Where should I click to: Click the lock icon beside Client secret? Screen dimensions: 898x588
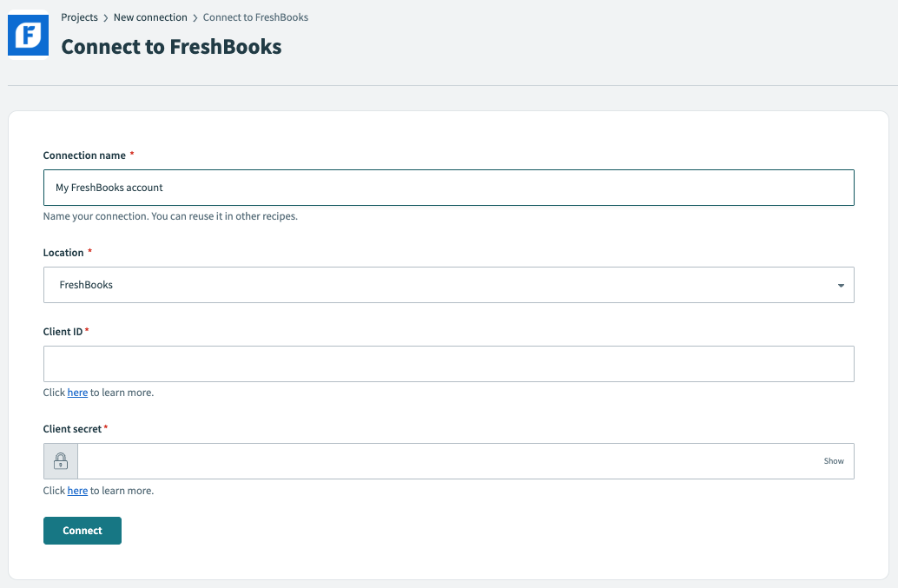[x=60, y=460]
